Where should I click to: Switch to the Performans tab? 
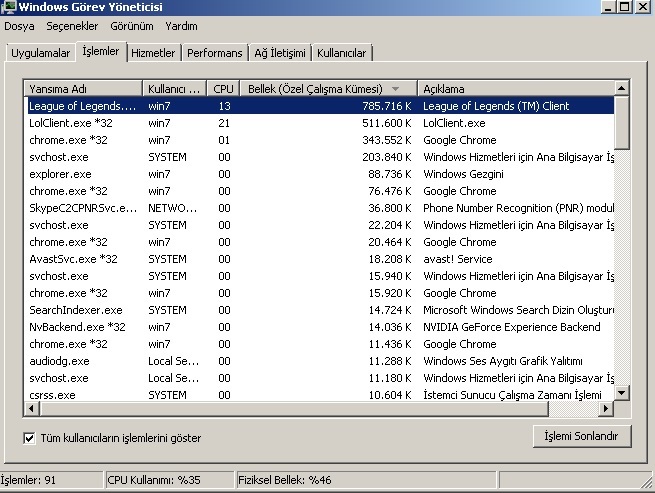(213, 52)
